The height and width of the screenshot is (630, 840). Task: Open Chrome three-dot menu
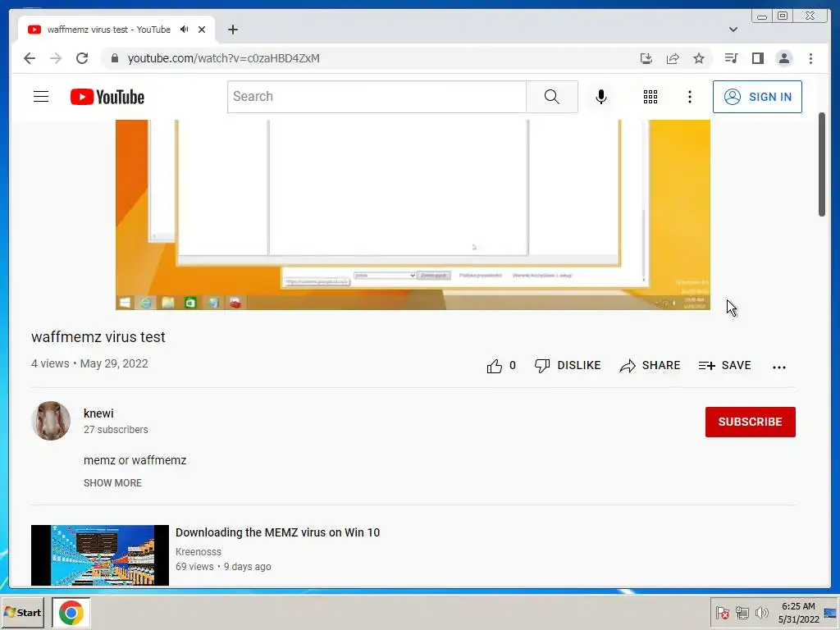coord(810,58)
